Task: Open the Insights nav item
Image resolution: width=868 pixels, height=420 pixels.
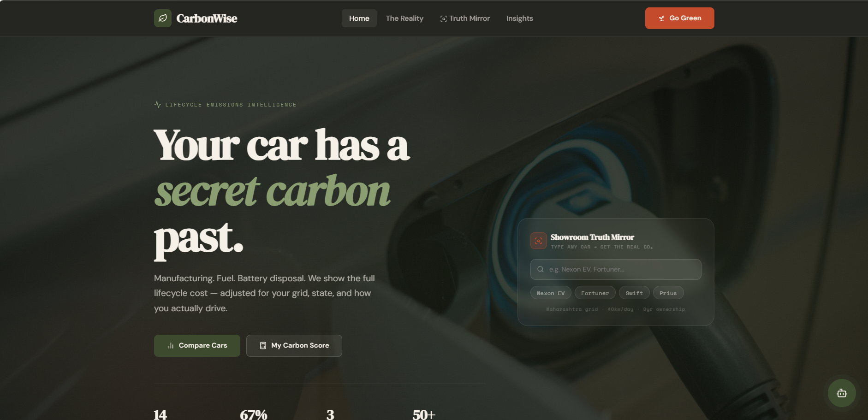Action: [520, 18]
